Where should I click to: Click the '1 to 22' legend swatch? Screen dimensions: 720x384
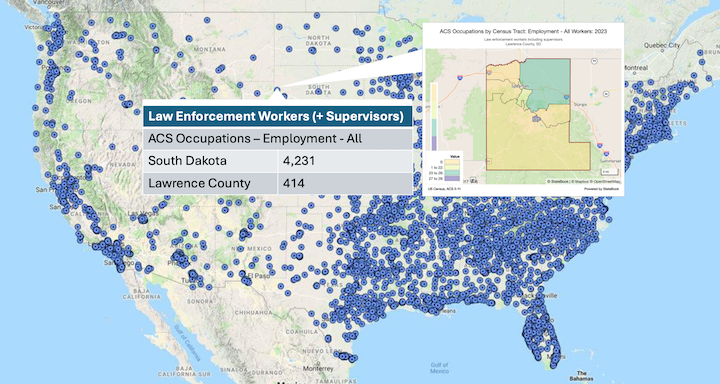coord(452,167)
